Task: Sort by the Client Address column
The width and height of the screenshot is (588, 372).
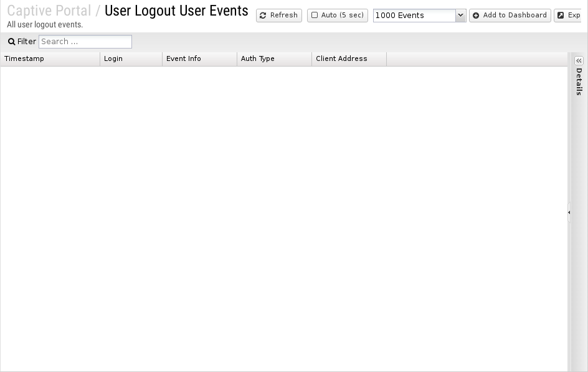Action: 349,59
